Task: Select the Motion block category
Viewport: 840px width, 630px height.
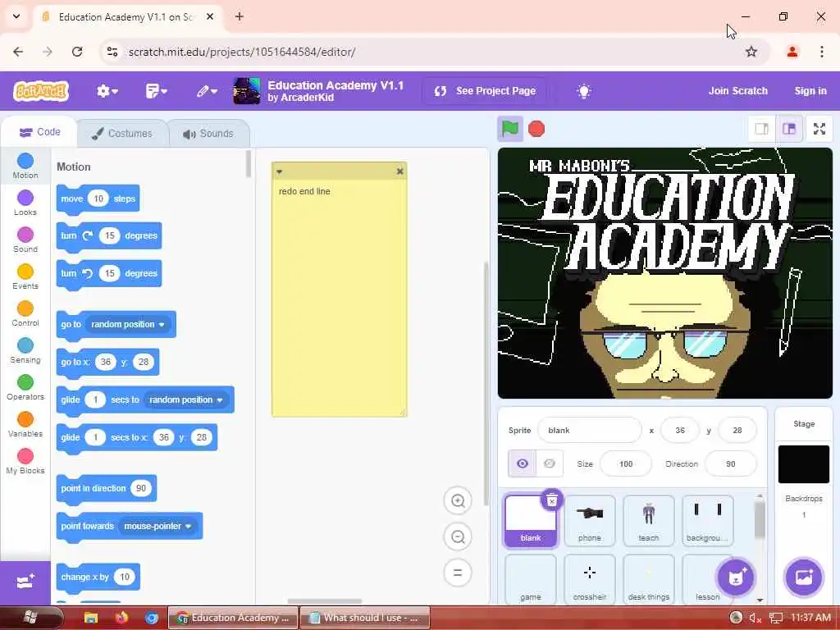Action: pos(25,166)
